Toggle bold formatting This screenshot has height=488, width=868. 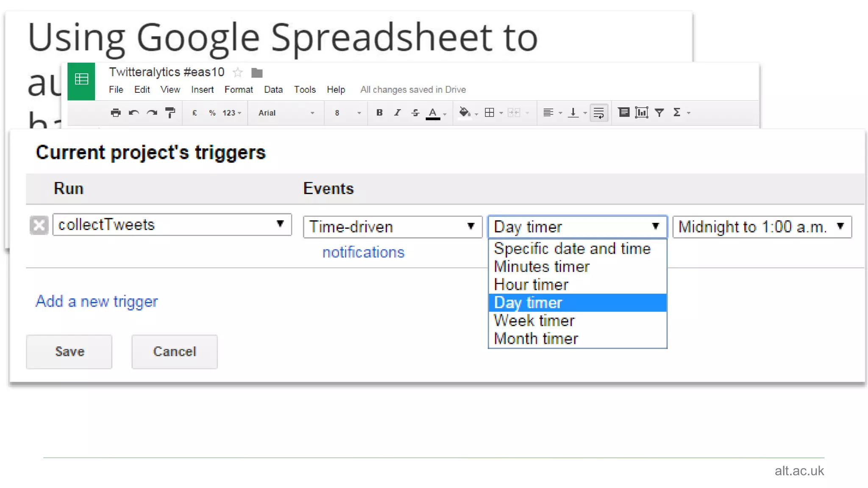point(379,113)
